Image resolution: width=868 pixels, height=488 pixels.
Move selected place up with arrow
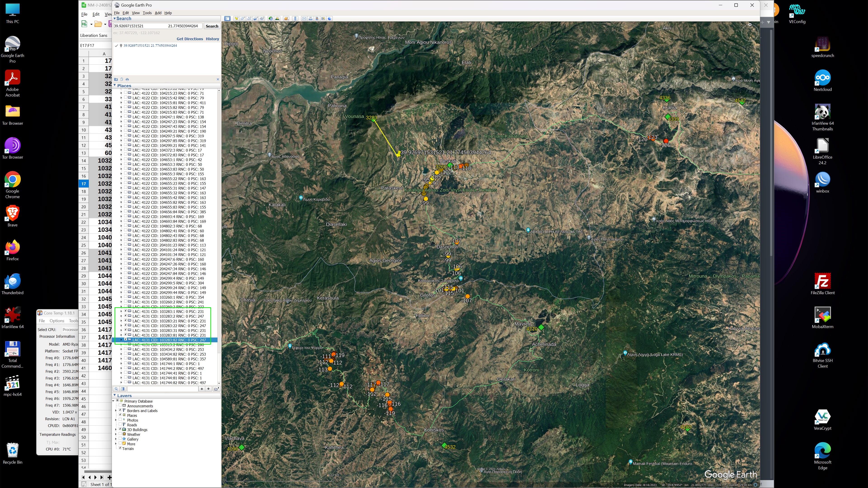(202, 389)
